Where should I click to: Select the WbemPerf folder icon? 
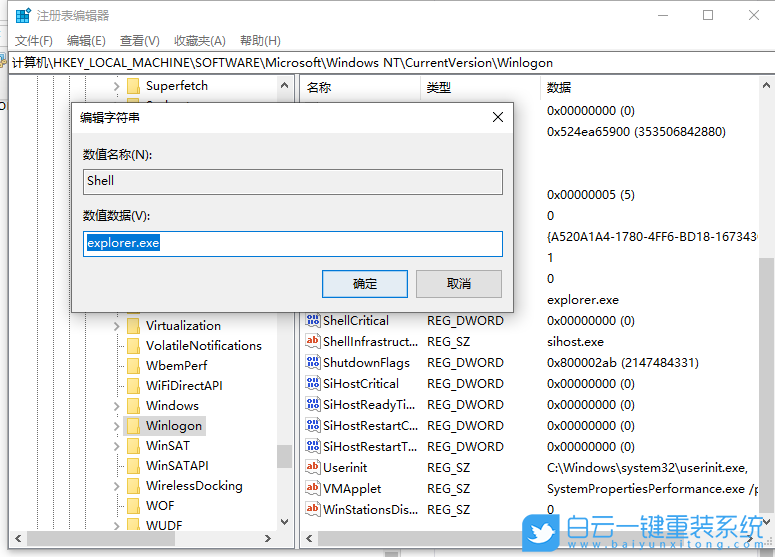pyautogui.click(x=133, y=366)
